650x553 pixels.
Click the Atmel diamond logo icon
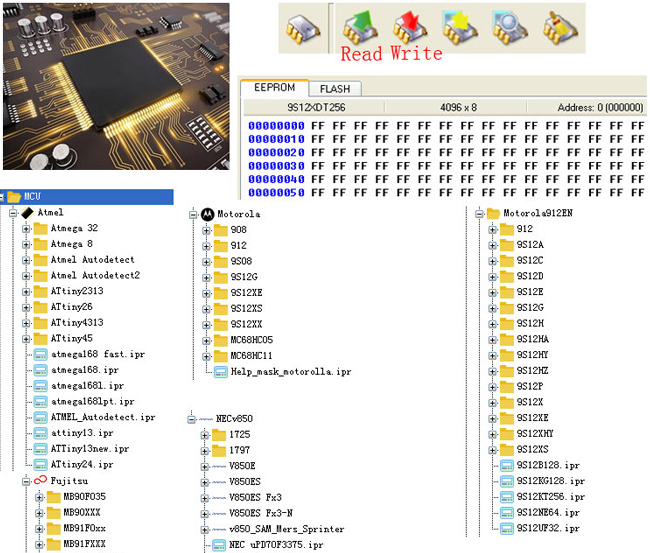[27, 213]
